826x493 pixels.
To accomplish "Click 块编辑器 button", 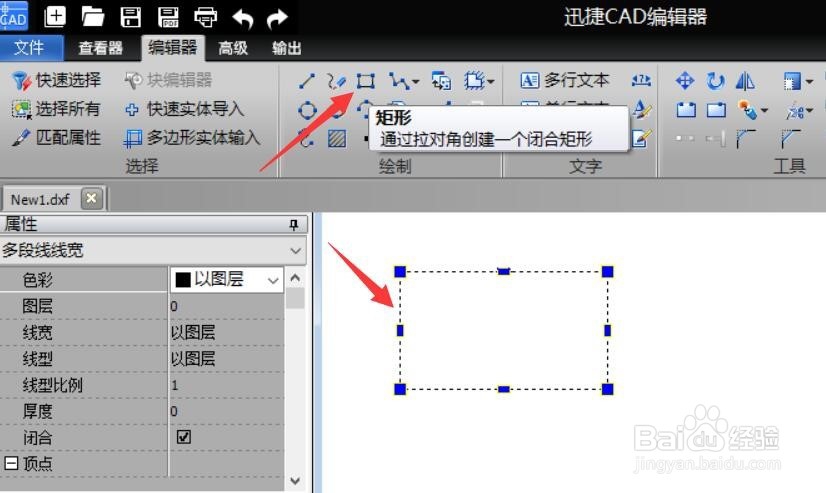I will click(169, 80).
